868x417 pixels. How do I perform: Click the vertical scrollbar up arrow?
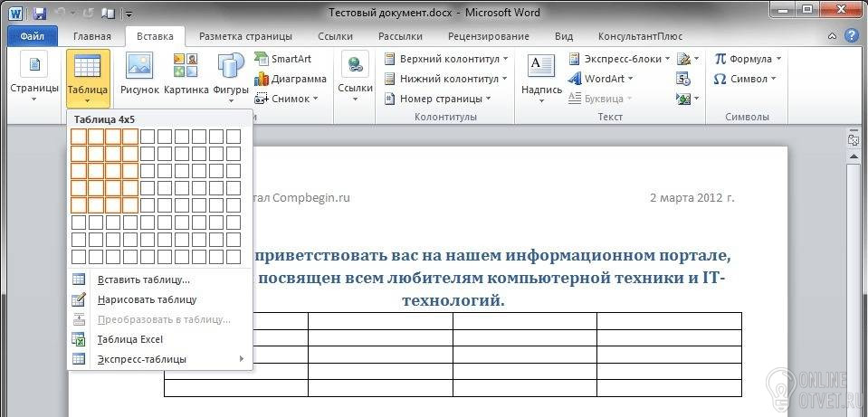click(853, 156)
